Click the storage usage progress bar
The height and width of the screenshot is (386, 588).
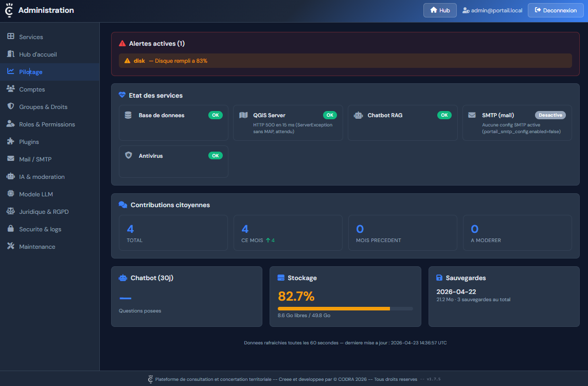pos(345,308)
